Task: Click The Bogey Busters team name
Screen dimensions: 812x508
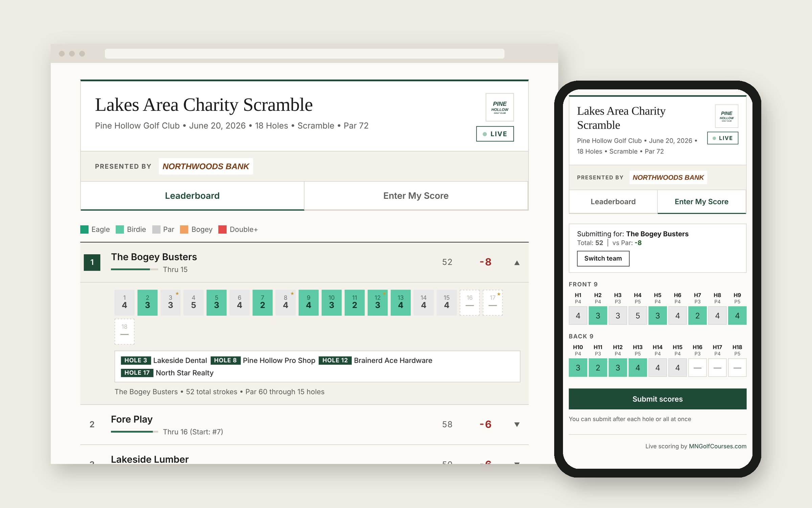Action: point(154,257)
